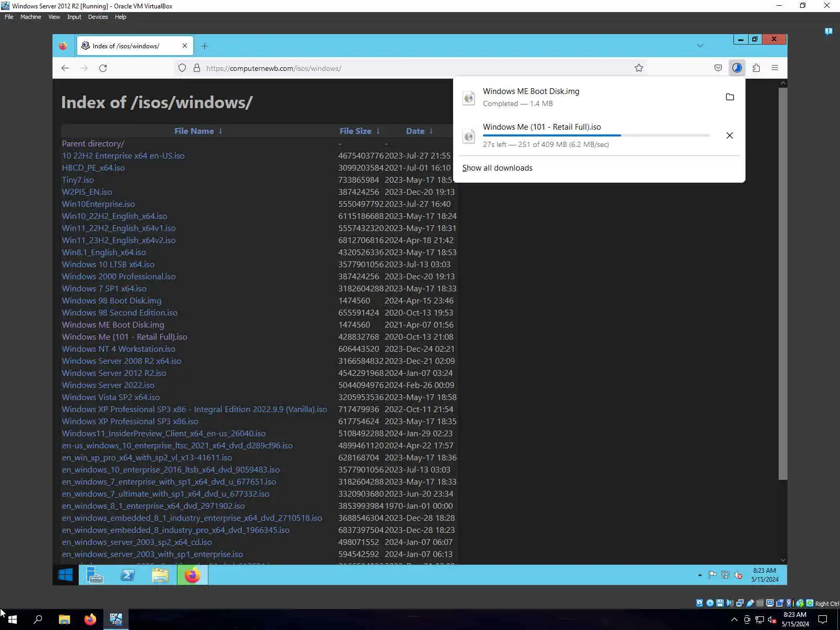Image resolution: width=840 pixels, height=630 pixels.
Task: Click the guest volume tray icon
Action: pyautogui.click(x=738, y=575)
